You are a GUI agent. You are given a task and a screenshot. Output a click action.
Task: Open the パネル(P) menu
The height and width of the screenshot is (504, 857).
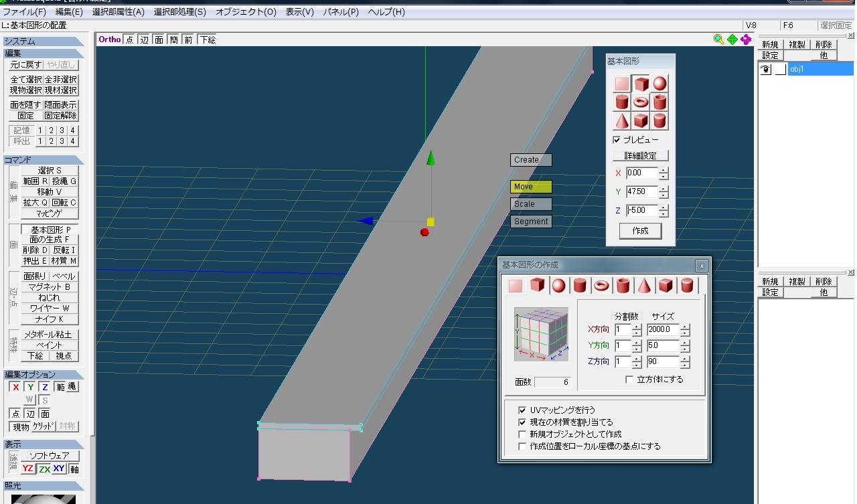click(341, 12)
